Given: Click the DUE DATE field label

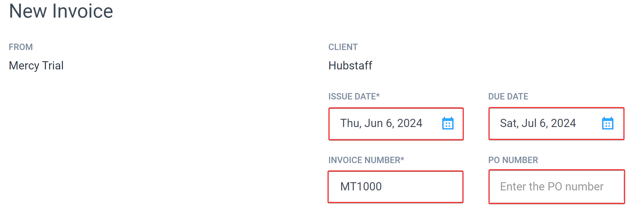Looking at the screenshot, I should (x=508, y=96).
